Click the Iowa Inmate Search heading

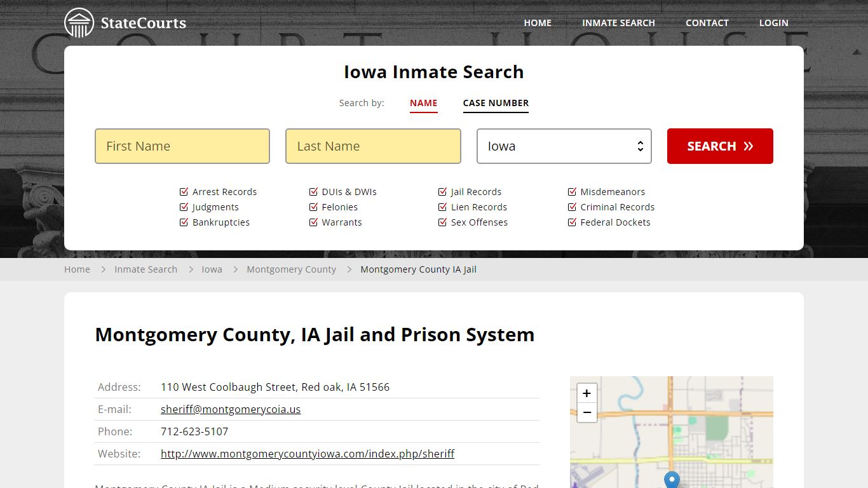pos(434,72)
